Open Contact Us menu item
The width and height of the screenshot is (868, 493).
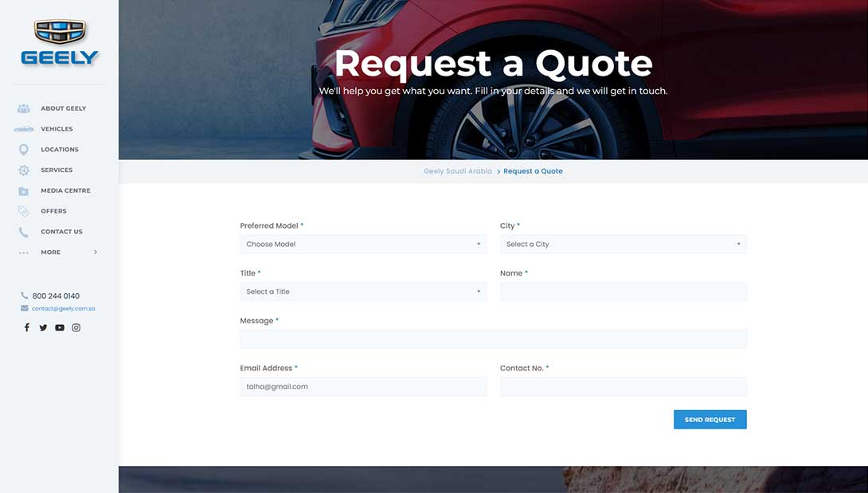[x=61, y=232]
